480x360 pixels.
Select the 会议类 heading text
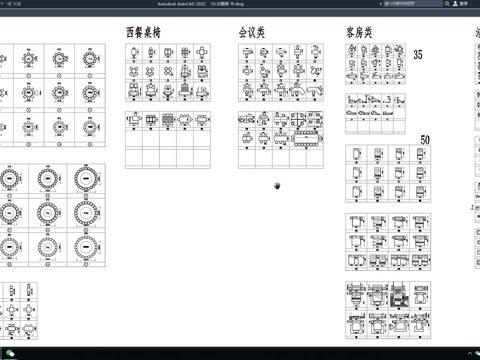[x=252, y=32]
